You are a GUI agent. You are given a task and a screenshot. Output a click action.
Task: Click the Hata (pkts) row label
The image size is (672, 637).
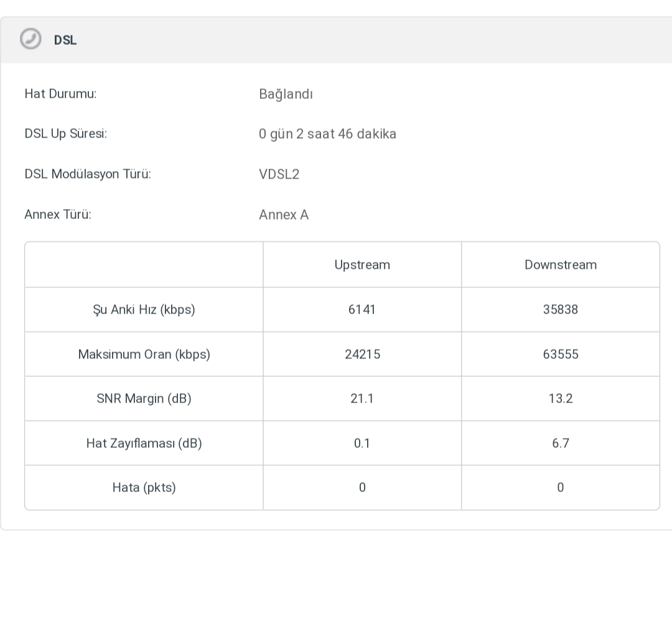[x=144, y=488]
